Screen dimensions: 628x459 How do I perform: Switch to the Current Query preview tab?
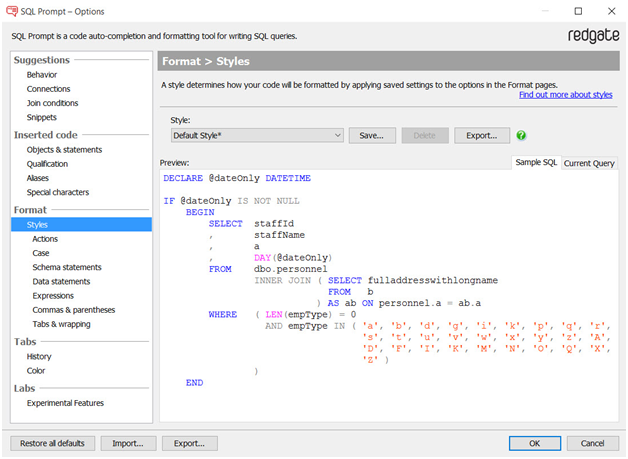(x=589, y=163)
